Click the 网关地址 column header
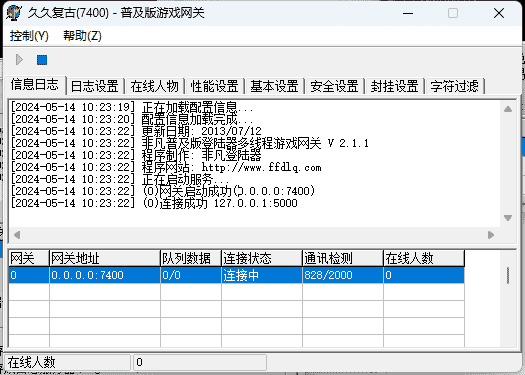The image size is (525, 375). tap(105, 258)
